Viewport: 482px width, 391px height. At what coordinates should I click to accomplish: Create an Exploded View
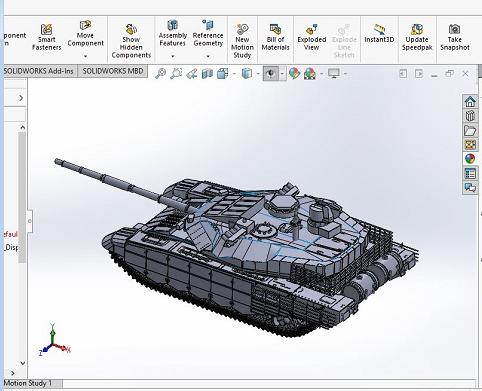(312, 37)
